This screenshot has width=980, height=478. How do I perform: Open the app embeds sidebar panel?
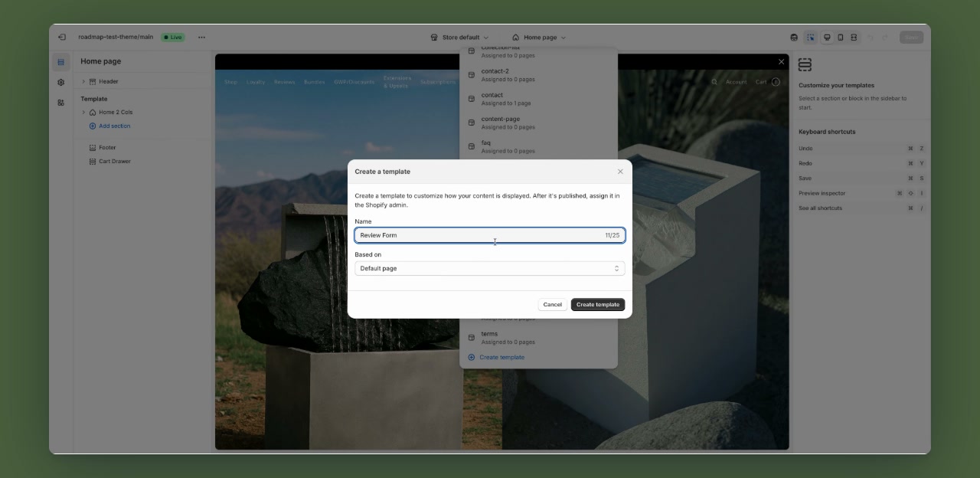pos(61,102)
